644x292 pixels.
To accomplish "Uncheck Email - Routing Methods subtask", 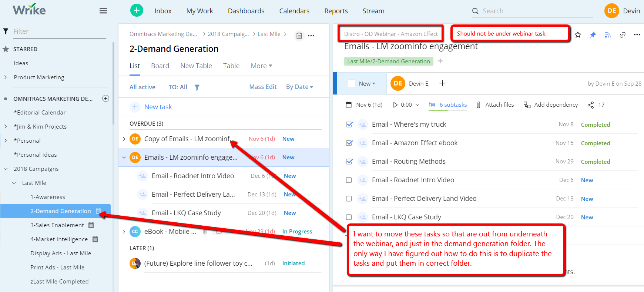I will click(x=349, y=162).
